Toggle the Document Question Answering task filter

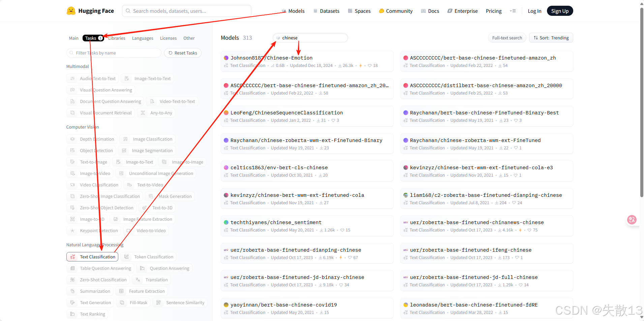tap(105, 101)
